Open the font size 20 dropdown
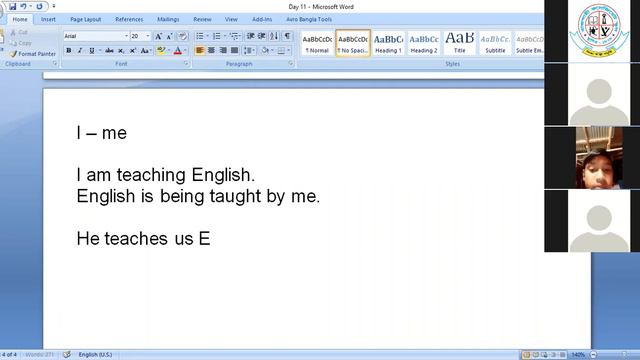Image resolution: width=640 pixels, height=360 pixels. 148,36
